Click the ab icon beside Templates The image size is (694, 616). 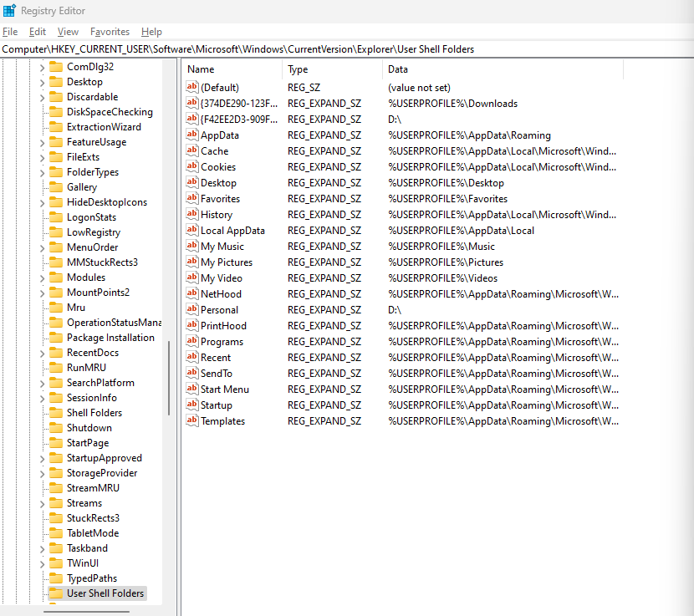(x=191, y=420)
